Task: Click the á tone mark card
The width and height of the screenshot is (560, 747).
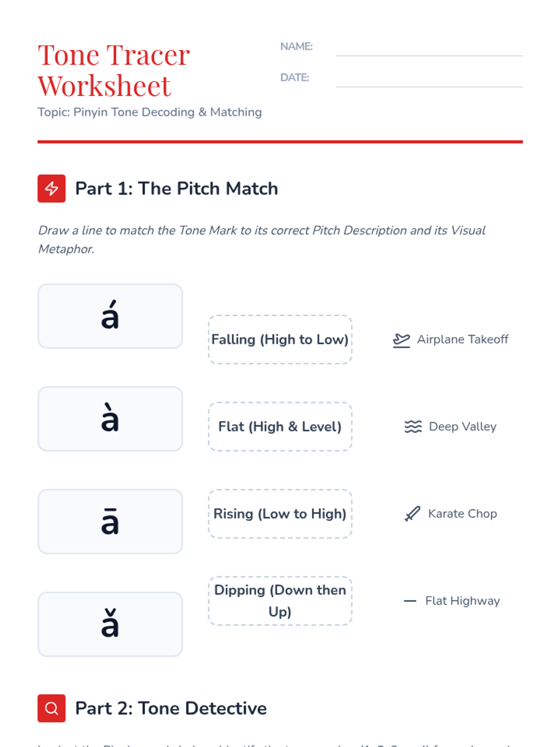Action: click(x=110, y=316)
